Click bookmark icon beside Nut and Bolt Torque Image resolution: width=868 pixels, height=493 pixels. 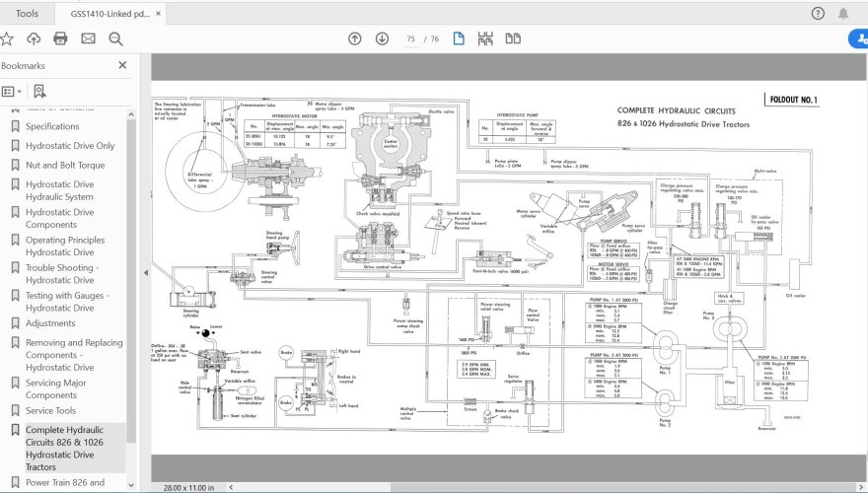pyautogui.click(x=16, y=165)
